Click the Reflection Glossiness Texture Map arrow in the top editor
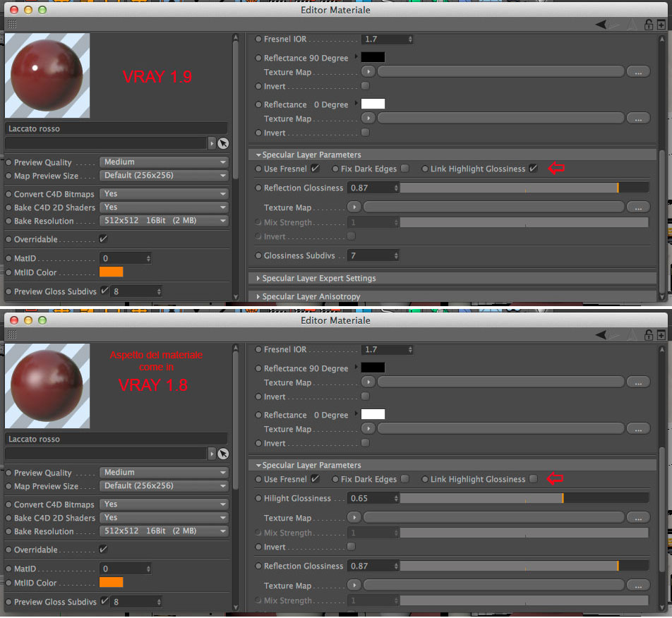 (354, 207)
